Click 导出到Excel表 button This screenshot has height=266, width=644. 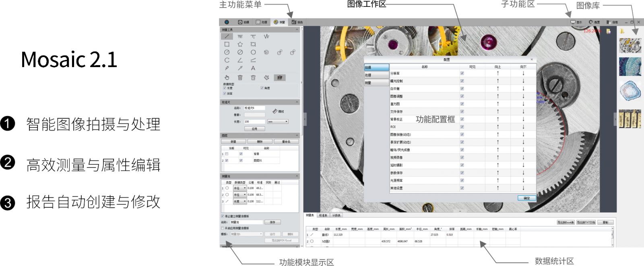point(566,222)
